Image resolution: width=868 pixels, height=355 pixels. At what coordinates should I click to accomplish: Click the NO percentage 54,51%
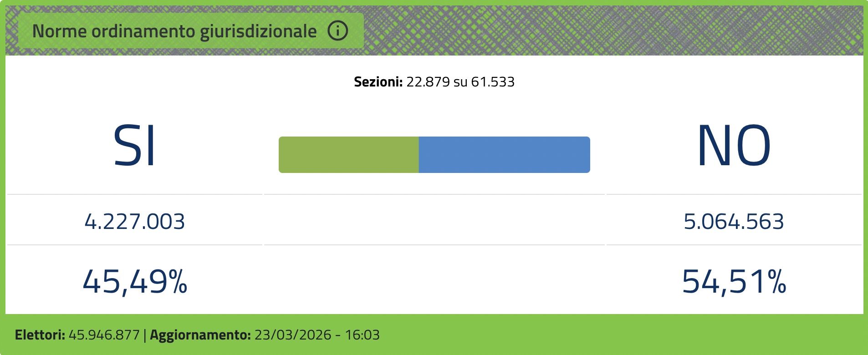click(x=734, y=282)
